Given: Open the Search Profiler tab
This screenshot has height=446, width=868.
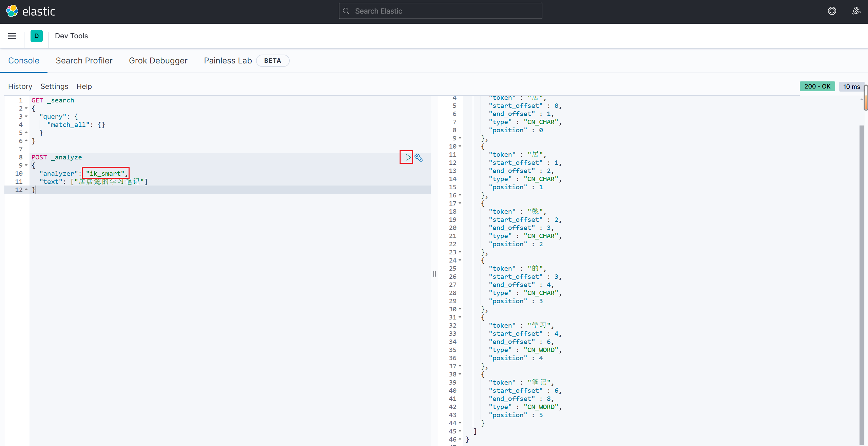Looking at the screenshot, I should (x=84, y=61).
